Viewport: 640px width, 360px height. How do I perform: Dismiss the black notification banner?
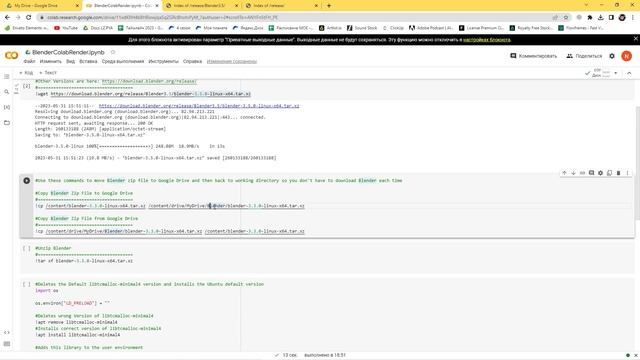pyautogui.click(x=636, y=39)
